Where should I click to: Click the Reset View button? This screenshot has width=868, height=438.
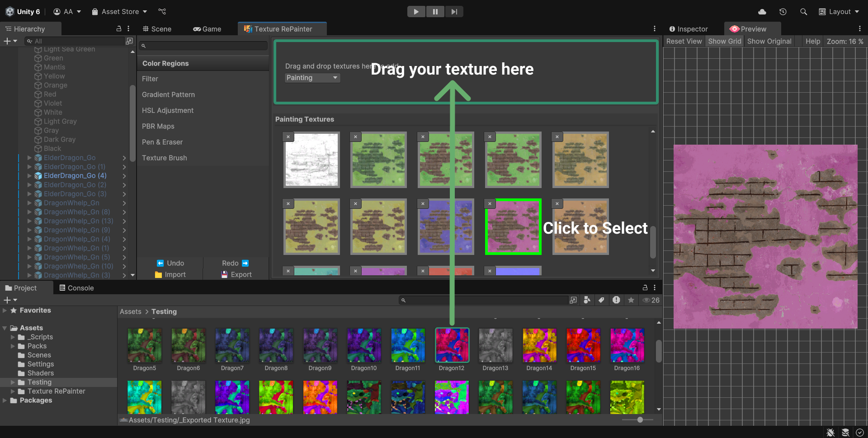[684, 41]
